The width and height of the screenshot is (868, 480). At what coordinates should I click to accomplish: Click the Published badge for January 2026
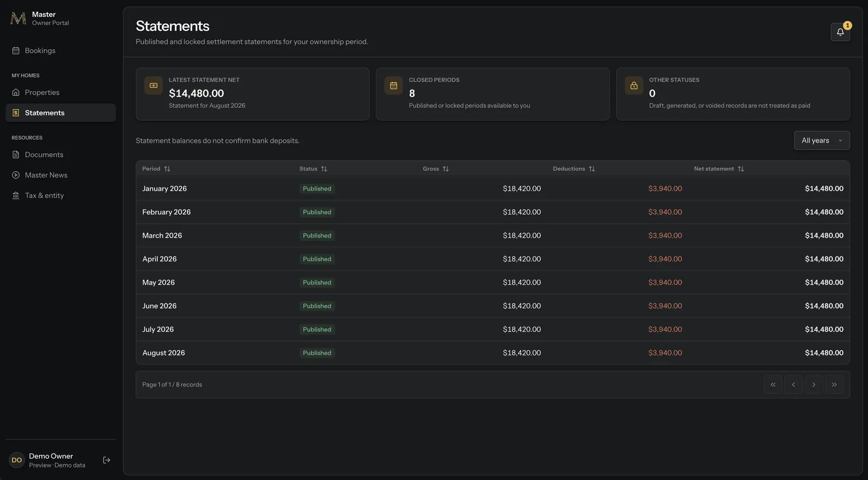pyautogui.click(x=317, y=189)
